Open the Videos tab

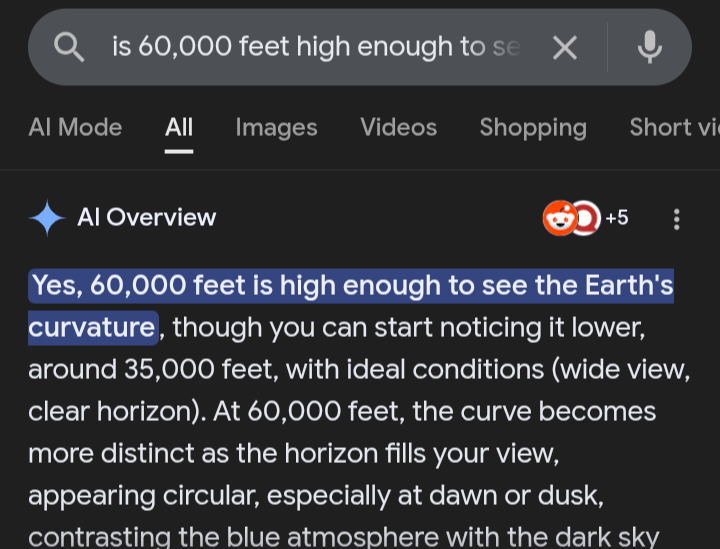(x=399, y=127)
